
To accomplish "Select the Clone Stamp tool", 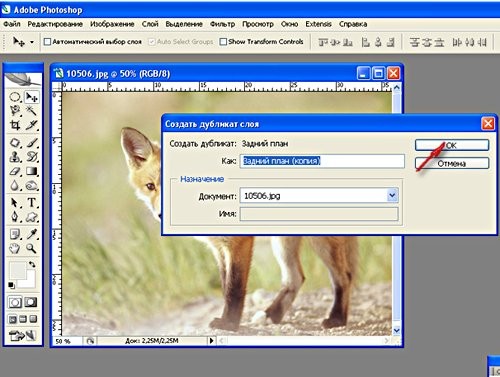I will [15, 157].
